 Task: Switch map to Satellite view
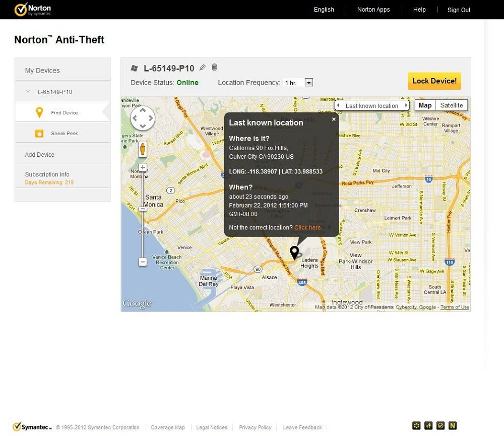tap(451, 105)
